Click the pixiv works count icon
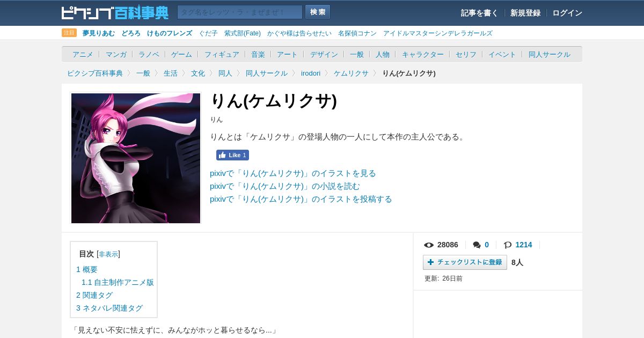The width and height of the screenshot is (644, 338). [508, 245]
